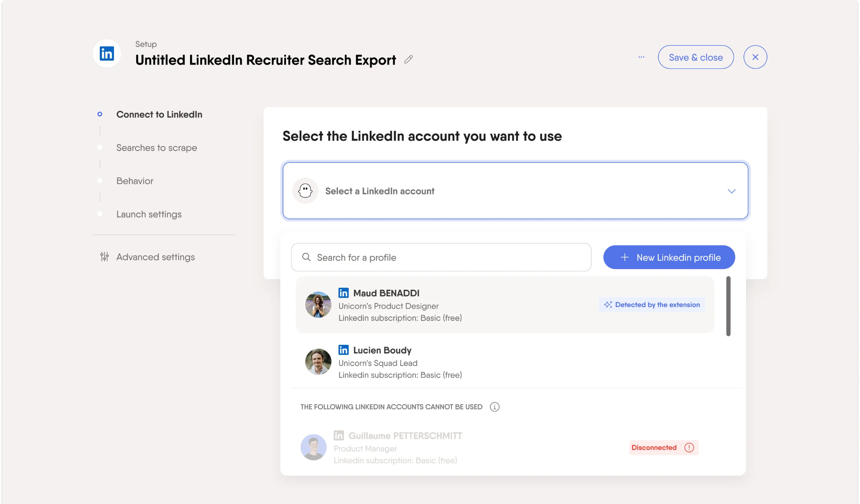860x504 pixels.
Task: Click Detected by the extension badge
Action: tap(652, 304)
